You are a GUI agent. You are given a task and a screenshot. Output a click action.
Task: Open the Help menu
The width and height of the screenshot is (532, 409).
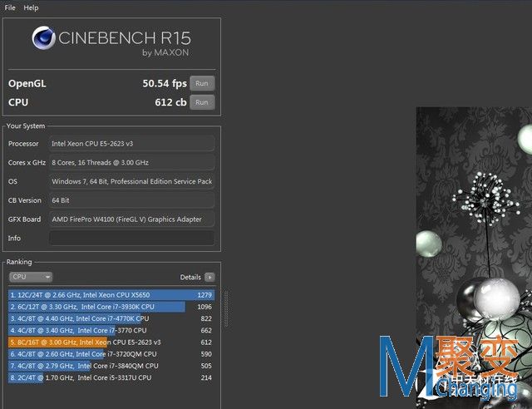(31, 7)
